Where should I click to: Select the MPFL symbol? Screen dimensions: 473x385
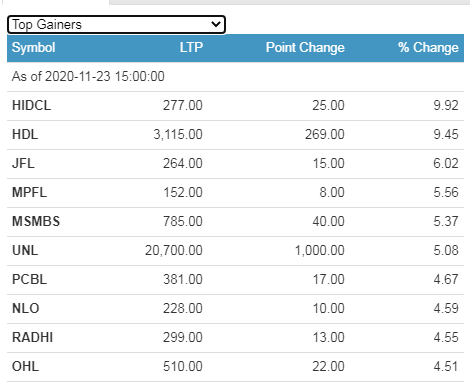pos(29,193)
